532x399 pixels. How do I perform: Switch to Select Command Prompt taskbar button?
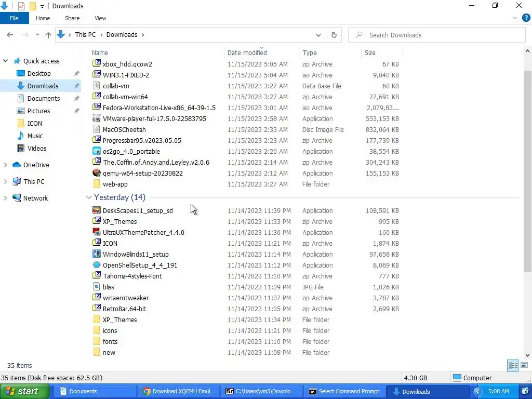pyautogui.click(x=344, y=391)
